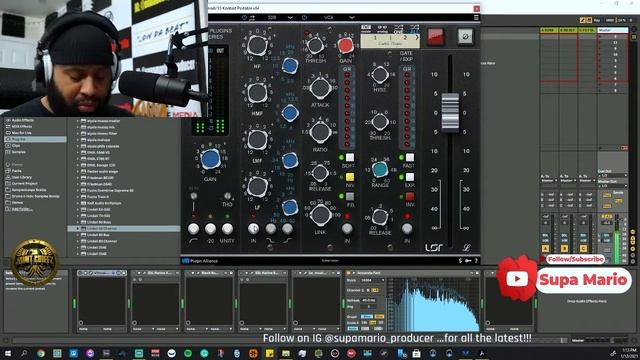This screenshot has width=640, height=360.
Task: Expand the Lindell 80 Channel entry
Action: [78, 241]
